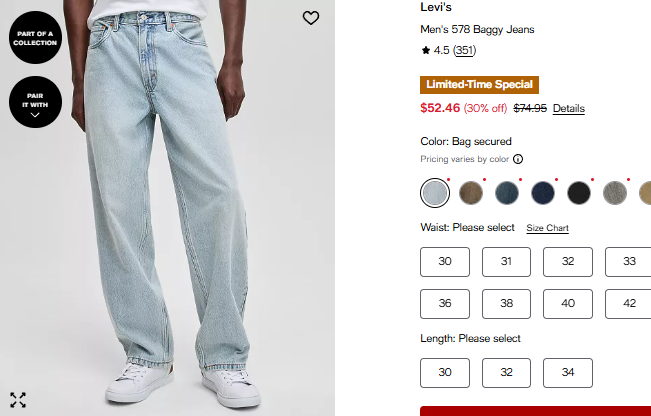651x416 pixels.
Task: Select waist size 30
Action: tap(445, 262)
